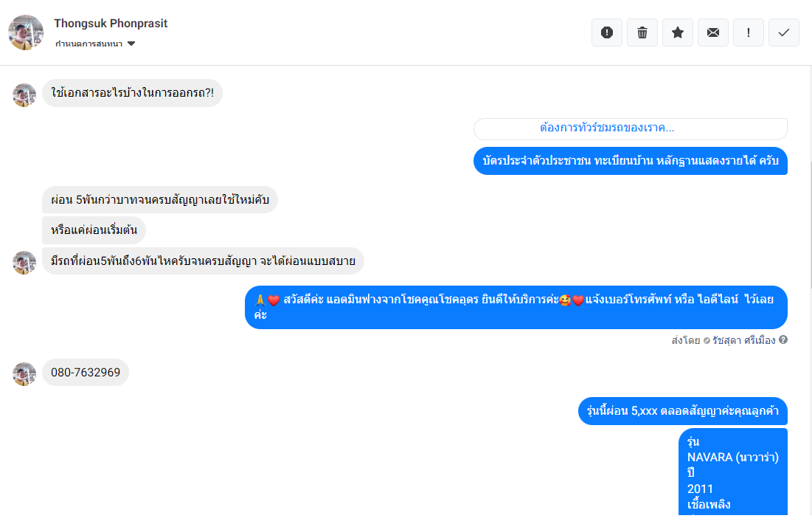The width and height of the screenshot is (812, 524).
Task: Open Thongsuk Phonprasit's profile picture in header
Action: coord(26,32)
